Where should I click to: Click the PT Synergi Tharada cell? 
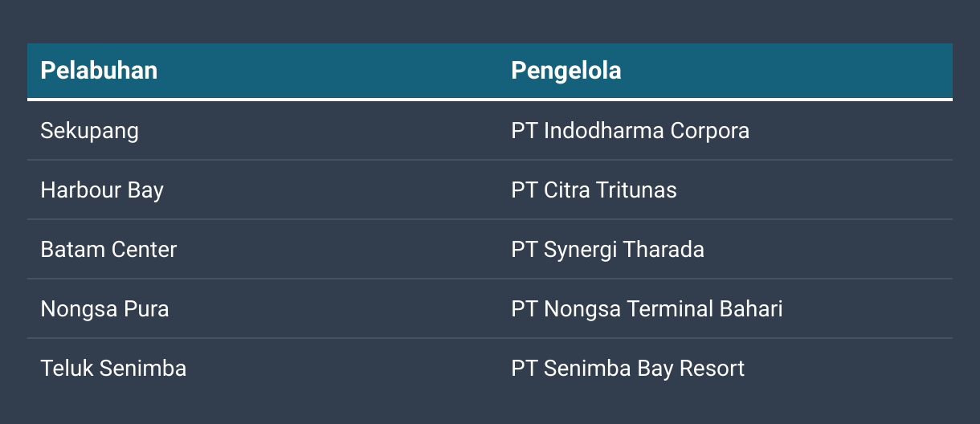(x=607, y=250)
